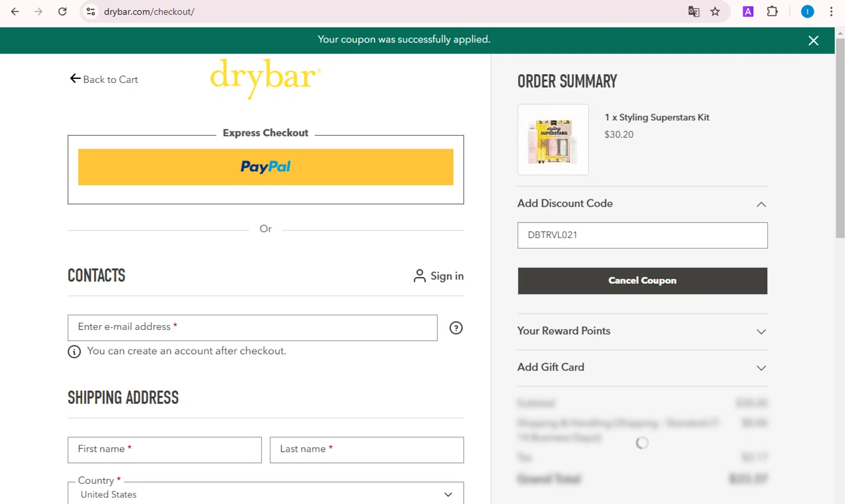Click the ORDER SUMMARY heading
The height and width of the screenshot is (504, 845).
567,82
